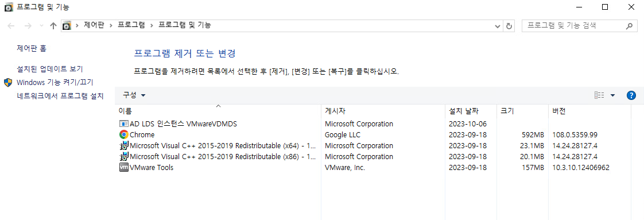Click the Visual C++ (x64) installer icon
This screenshot has width=644, height=220.
click(123, 145)
